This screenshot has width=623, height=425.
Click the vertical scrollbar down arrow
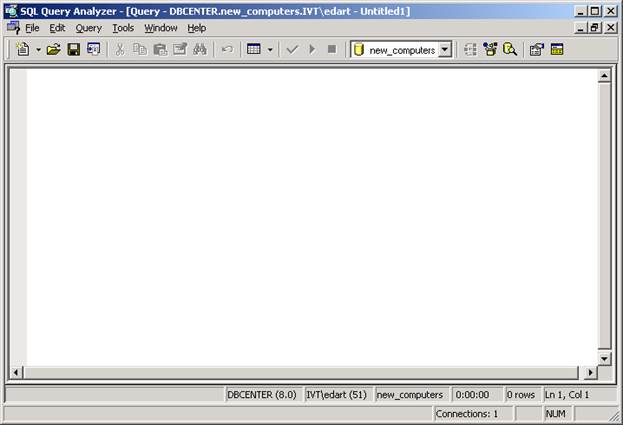[604, 359]
